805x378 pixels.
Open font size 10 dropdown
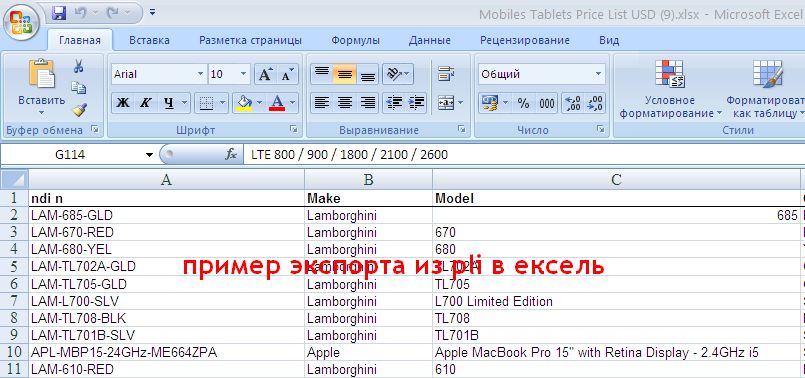(x=243, y=74)
